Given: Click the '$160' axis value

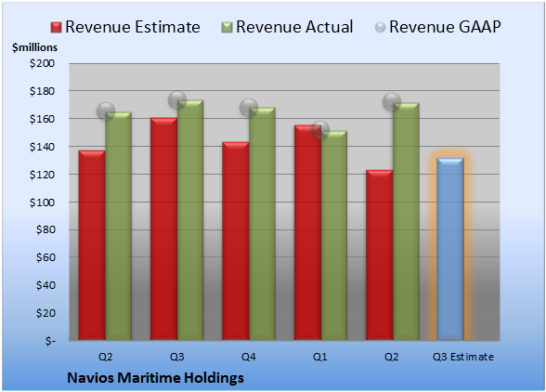Looking at the screenshot, I should coord(42,119).
